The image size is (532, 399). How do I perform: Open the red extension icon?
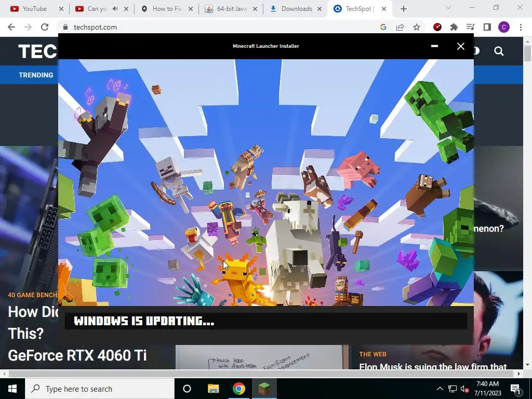coord(437,27)
